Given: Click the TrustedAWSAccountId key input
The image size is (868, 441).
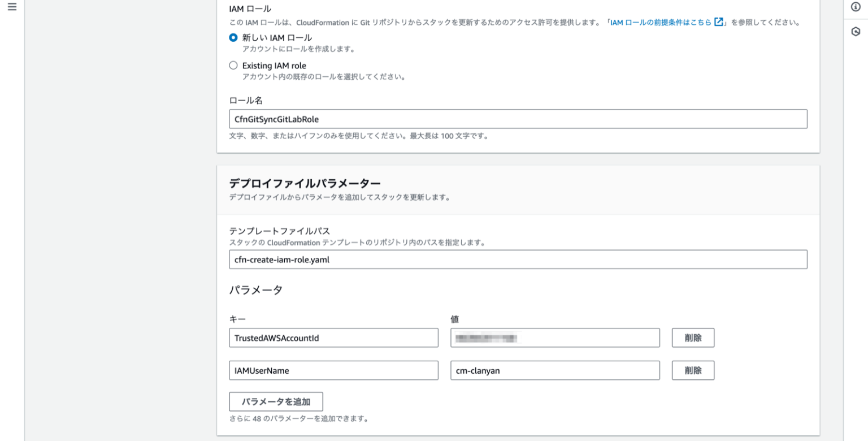Looking at the screenshot, I should (333, 338).
